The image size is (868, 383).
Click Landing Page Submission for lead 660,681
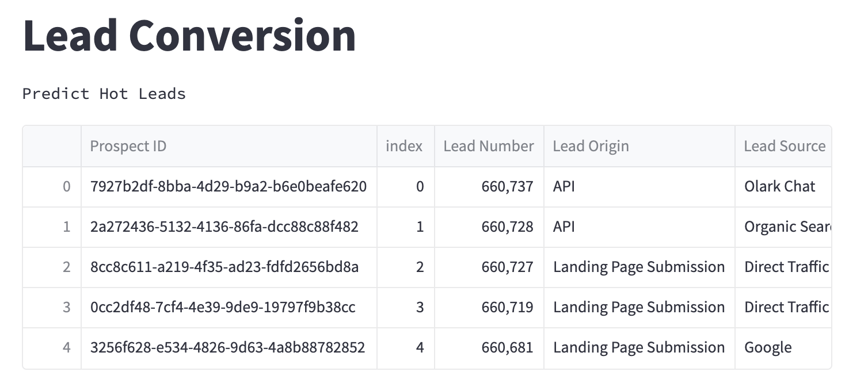click(639, 348)
